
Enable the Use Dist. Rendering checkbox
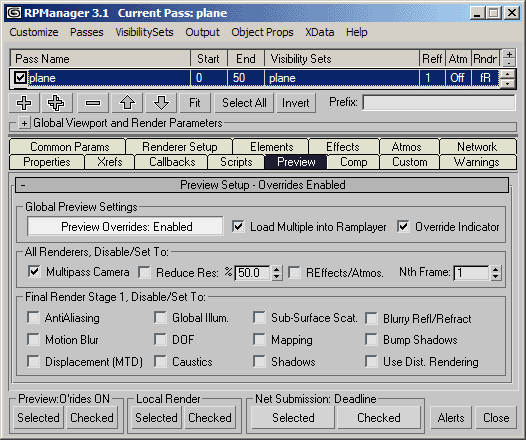pyautogui.click(x=371, y=362)
